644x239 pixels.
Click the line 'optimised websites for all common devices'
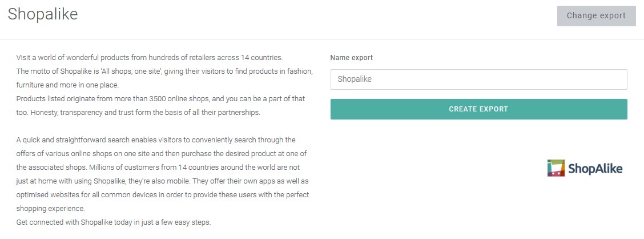coord(163,194)
